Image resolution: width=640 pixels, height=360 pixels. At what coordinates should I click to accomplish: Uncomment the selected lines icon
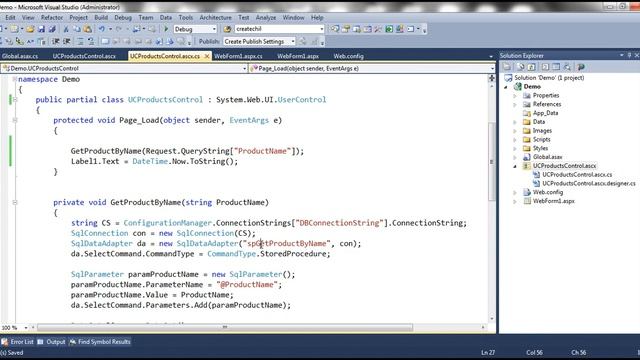91,42
